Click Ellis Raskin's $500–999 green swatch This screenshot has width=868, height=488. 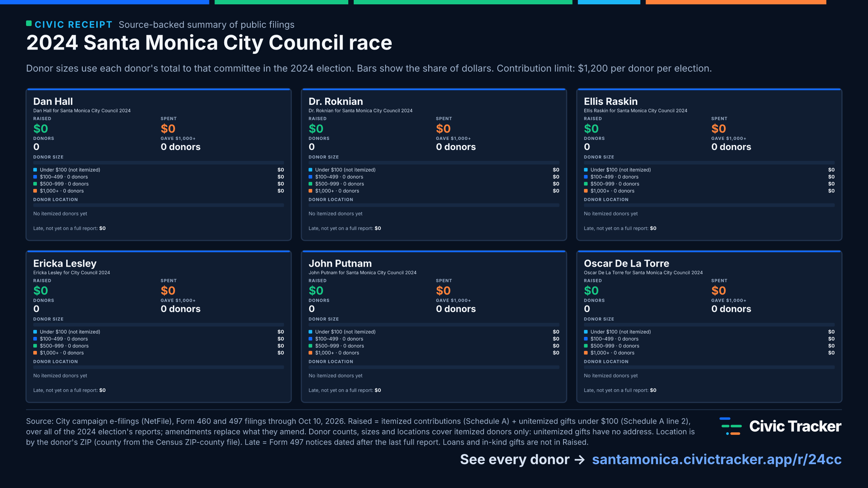pyautogui.click(x=586, y=184)
